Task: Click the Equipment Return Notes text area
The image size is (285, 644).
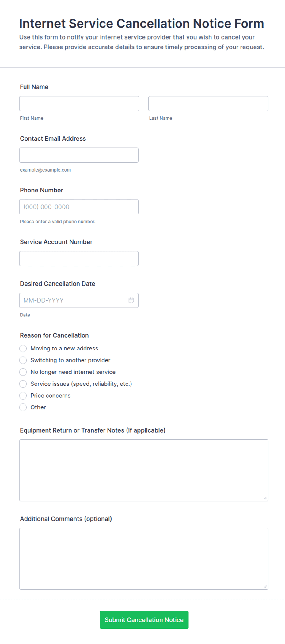Action: pyautogui.click(x=144, y=470)
